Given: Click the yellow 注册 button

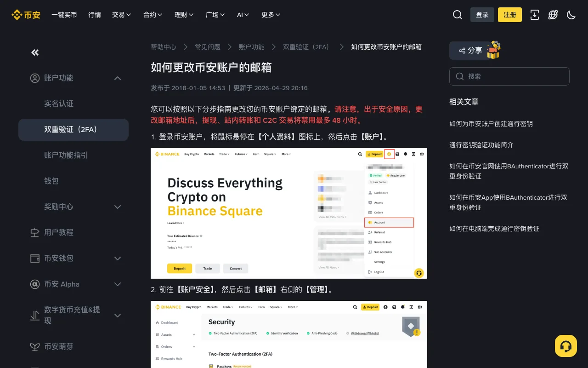Looking at the screenshot, I should (510, 15).
